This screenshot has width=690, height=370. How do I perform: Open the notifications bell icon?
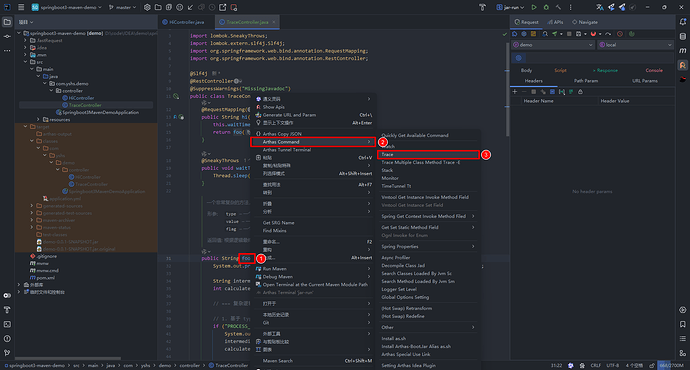[683, 22]
